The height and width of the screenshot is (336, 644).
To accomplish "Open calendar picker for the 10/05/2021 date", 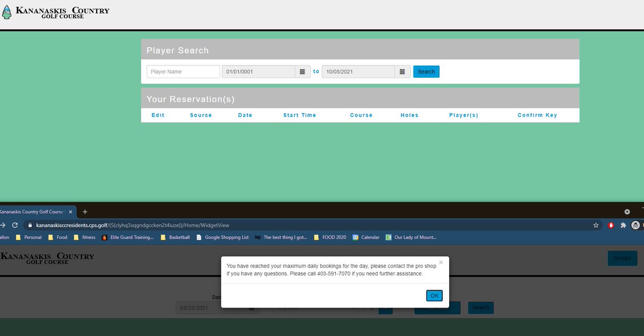I will (402, 72).
